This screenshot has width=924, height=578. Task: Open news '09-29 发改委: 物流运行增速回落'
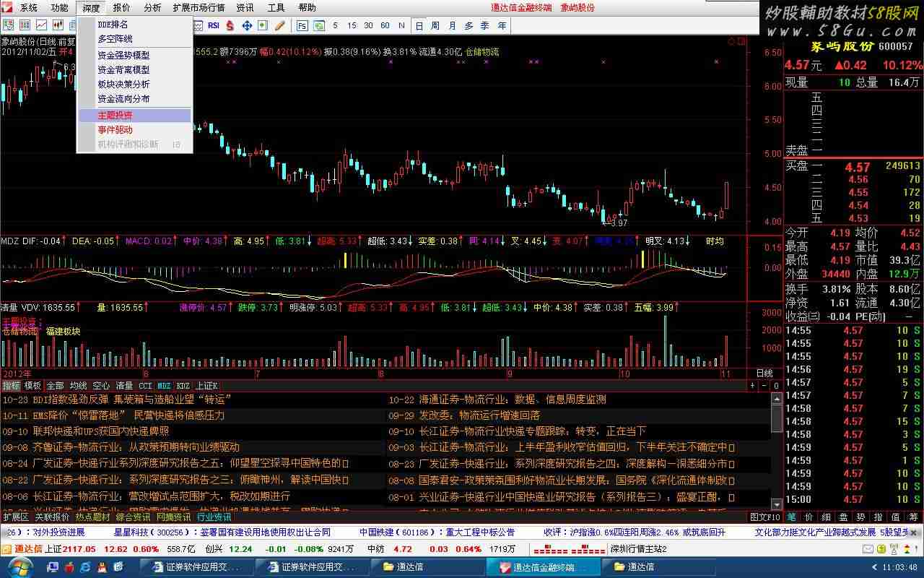click(464, 415)
